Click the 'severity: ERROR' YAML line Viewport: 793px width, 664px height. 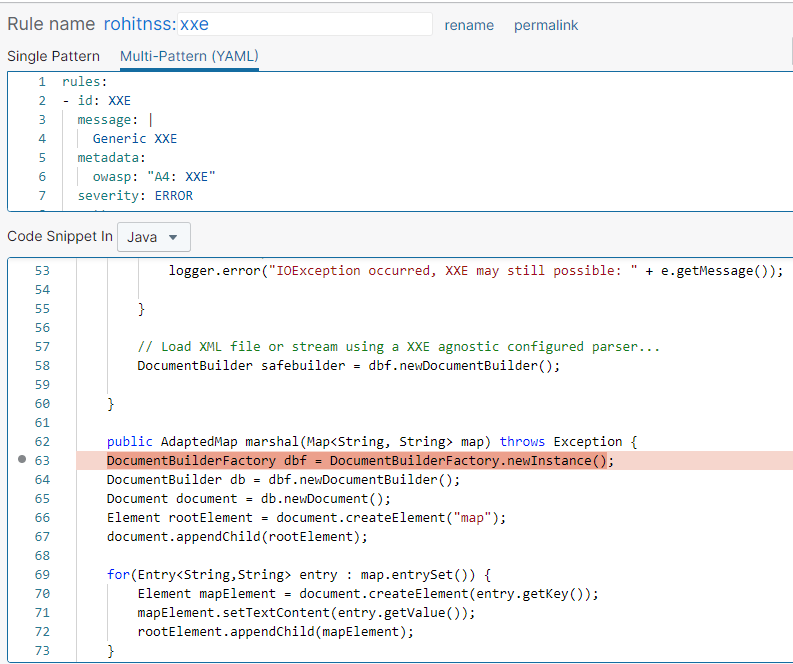[x=135, y=196]
